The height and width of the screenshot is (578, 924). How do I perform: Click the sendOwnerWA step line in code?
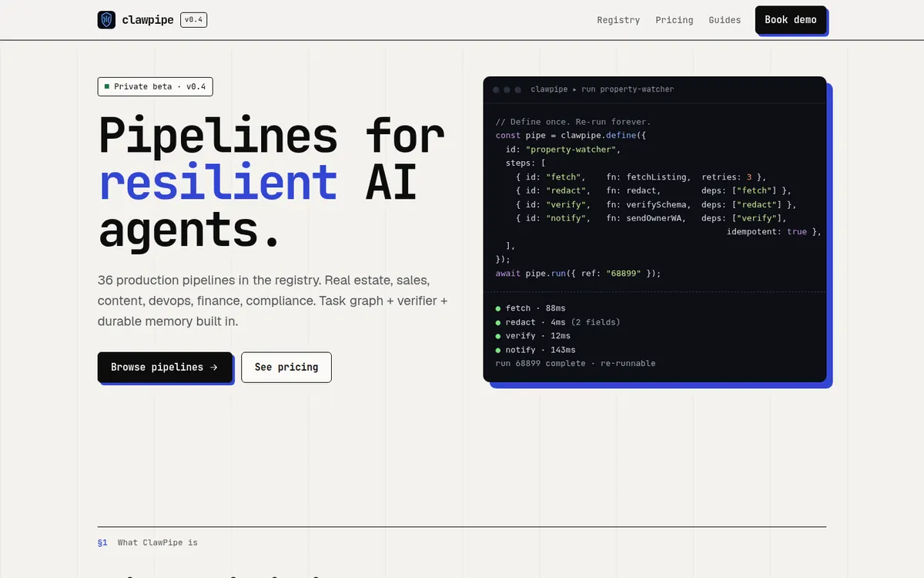click(x=651, y=218)
